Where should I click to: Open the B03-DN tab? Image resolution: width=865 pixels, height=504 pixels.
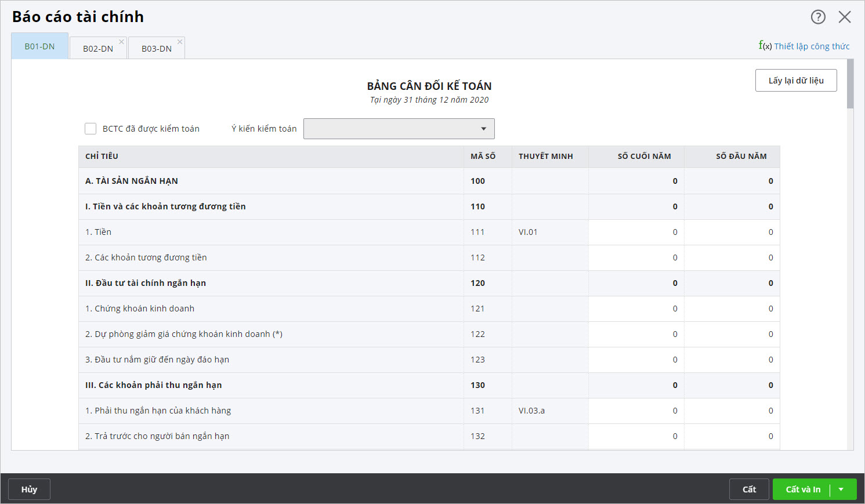(156, 49)
